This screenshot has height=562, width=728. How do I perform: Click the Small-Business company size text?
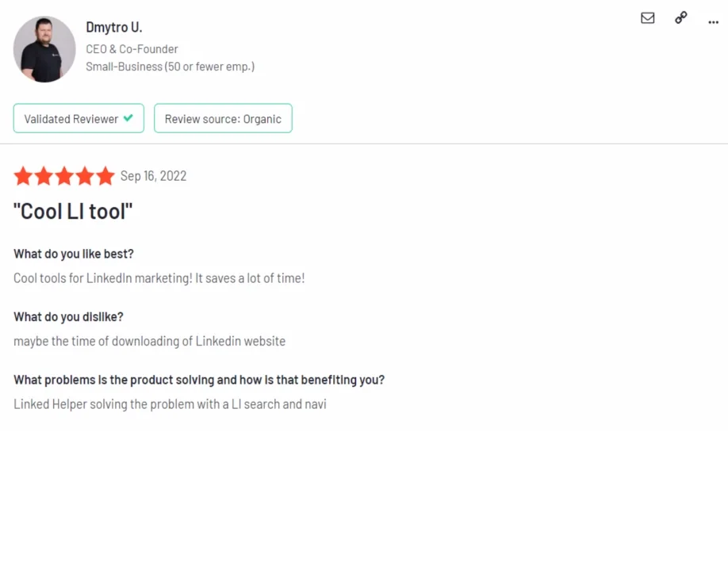tap(170, 67)
